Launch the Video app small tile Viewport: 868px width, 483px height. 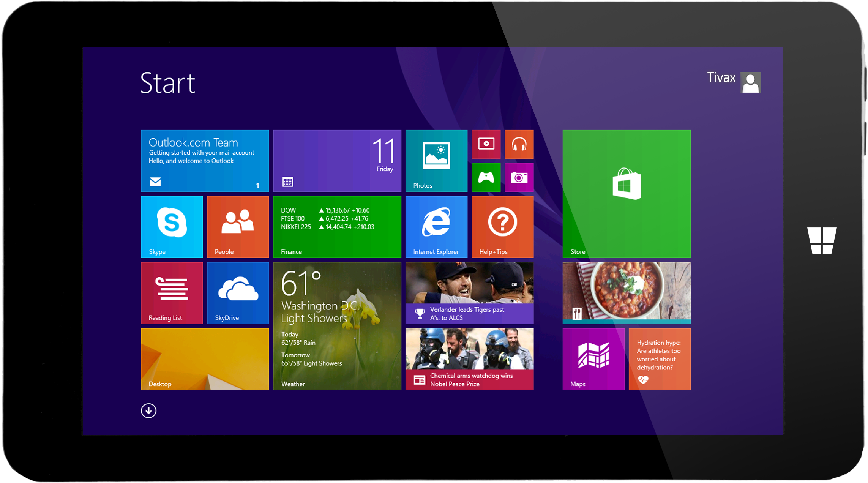tap(486, 144)
